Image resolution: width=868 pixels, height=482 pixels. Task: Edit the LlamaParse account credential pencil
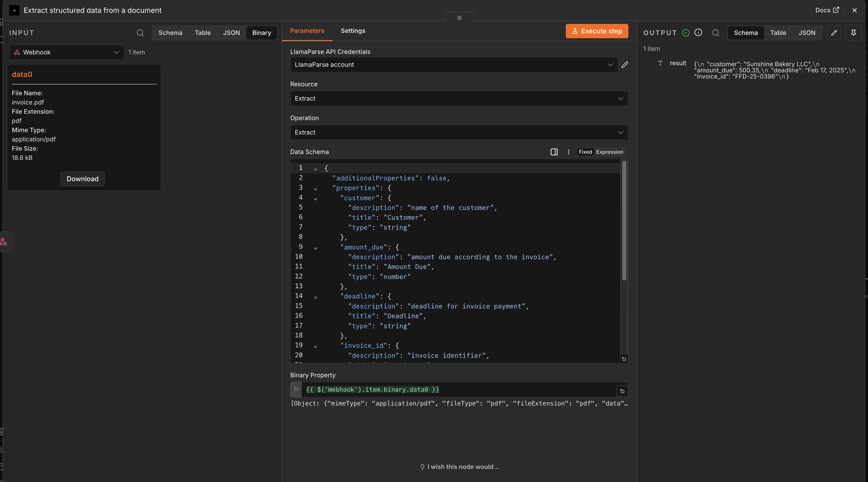(x=624, y=64)
